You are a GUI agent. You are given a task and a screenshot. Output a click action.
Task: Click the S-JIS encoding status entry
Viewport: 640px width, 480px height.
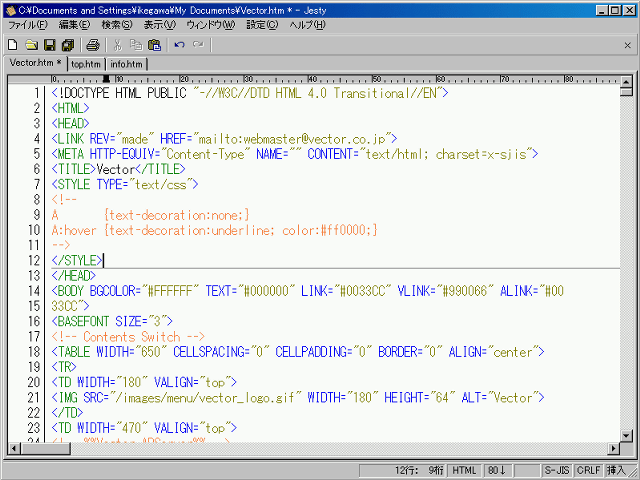tap(557, 471)
